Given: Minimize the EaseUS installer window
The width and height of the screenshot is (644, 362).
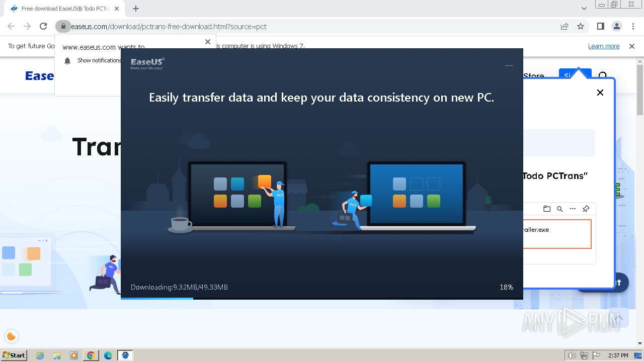Looking at the screenshot, I should (509, 65).
